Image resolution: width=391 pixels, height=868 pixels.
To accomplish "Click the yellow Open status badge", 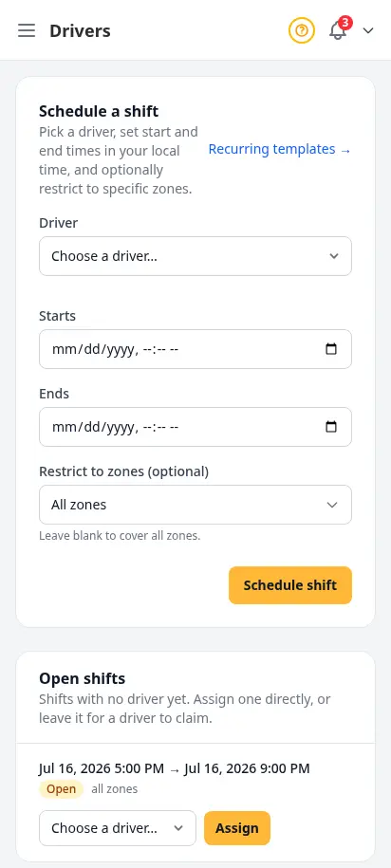I will click(61, 789).
